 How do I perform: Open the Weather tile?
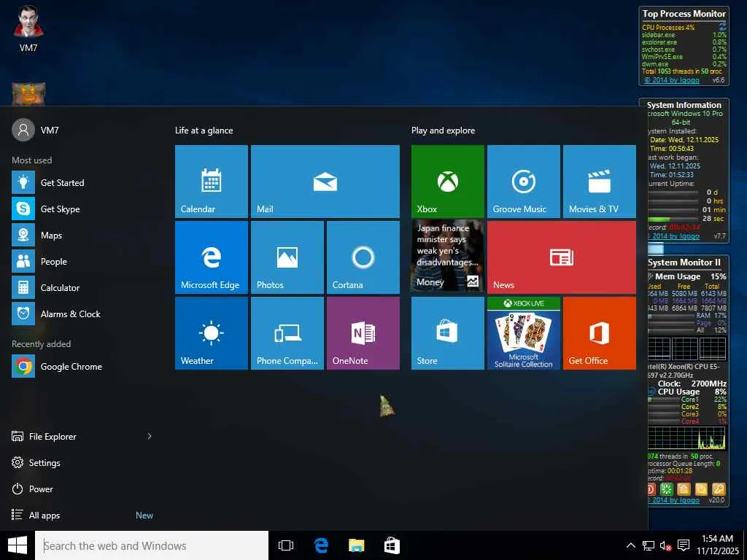[x=211, y=332]
